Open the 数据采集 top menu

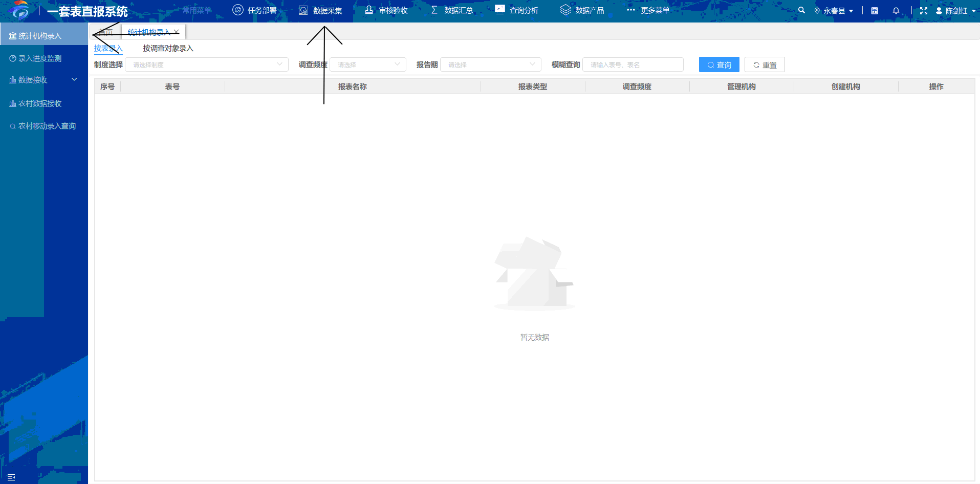pyautogui.click(x=320, y=10)
